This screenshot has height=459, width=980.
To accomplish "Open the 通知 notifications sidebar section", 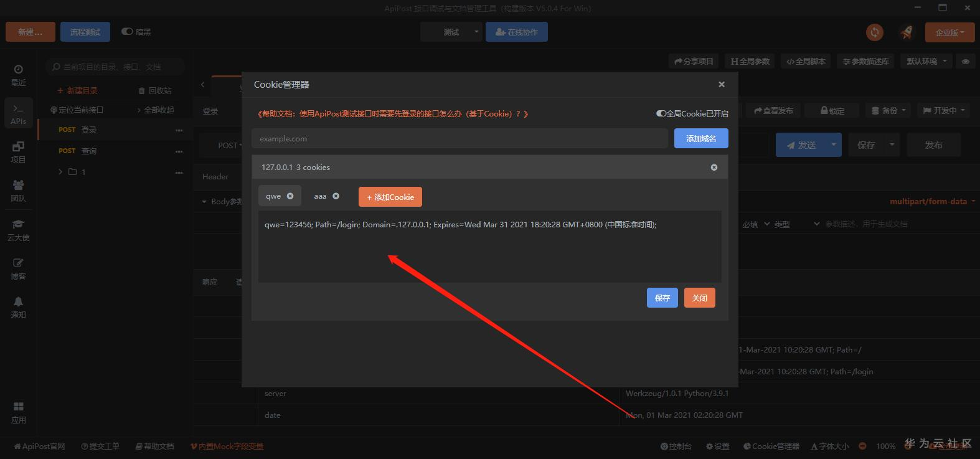I will (x=18, y=307).
